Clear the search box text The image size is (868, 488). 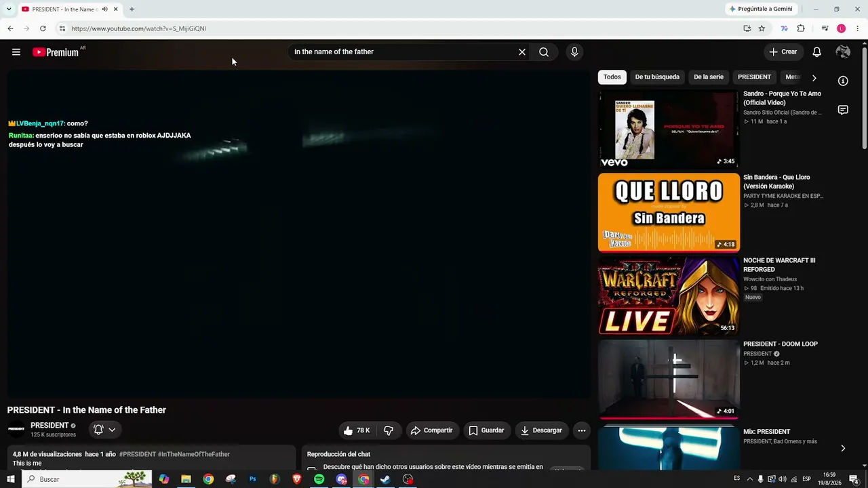[522, 52]
